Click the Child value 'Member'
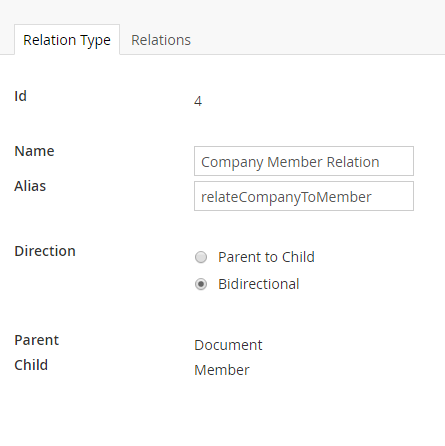The height and width of the screenshot is (446, 445). point(222,370)
